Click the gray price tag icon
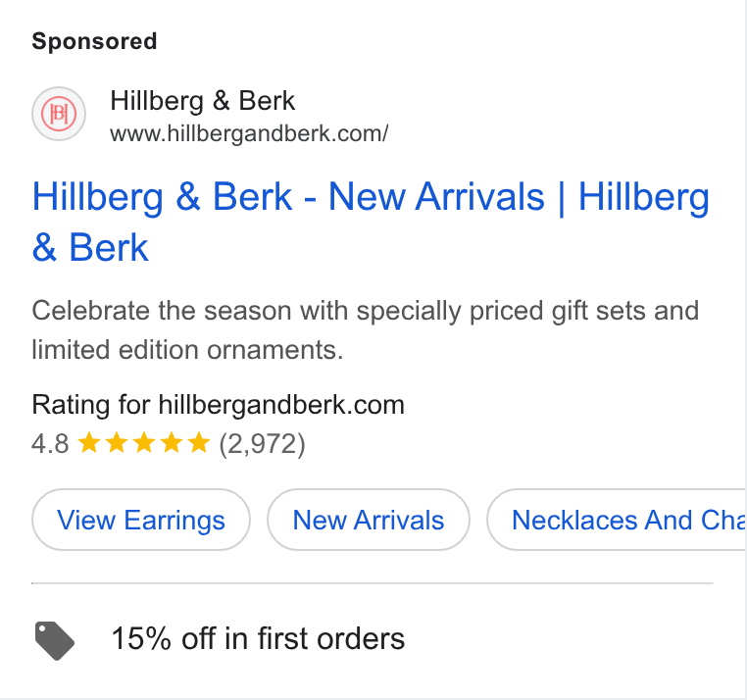 55,640
